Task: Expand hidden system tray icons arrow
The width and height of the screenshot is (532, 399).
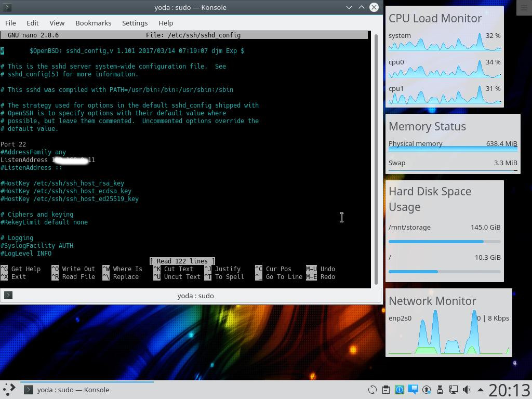Action: pyautogui.click(x=480, y=390)
